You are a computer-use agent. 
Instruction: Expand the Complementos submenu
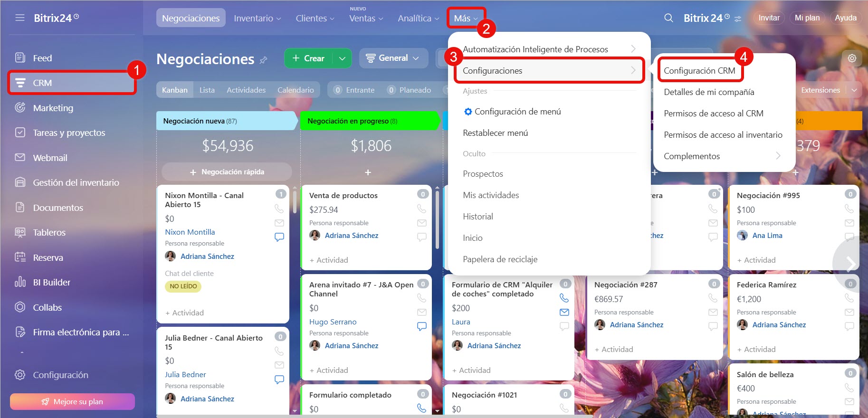click(778, 156)
